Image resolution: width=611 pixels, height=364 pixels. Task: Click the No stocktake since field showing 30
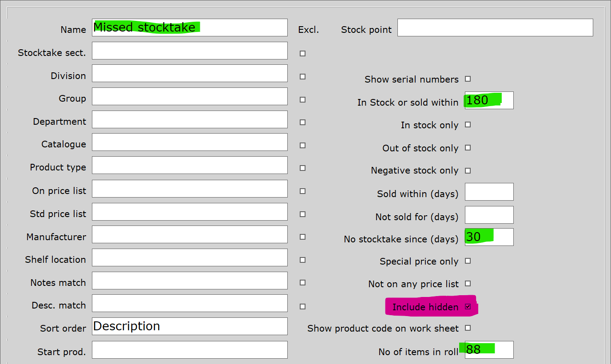point(489,237)
